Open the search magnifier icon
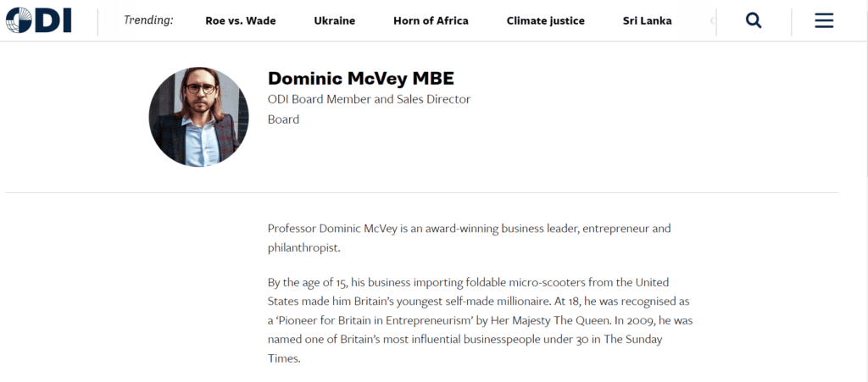This screenshot has width=868, height=382. 754,21
